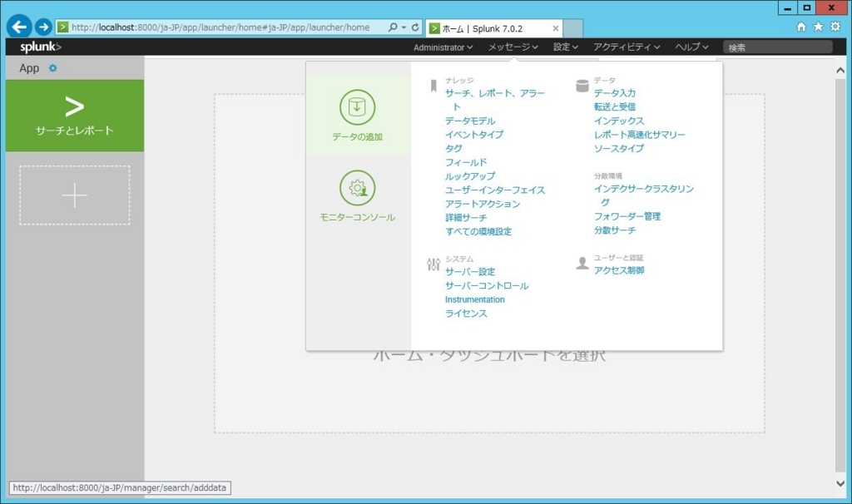Click the favorites star in the browser toolbar
This screenshot has width=852, height=504.
[820, 27]
